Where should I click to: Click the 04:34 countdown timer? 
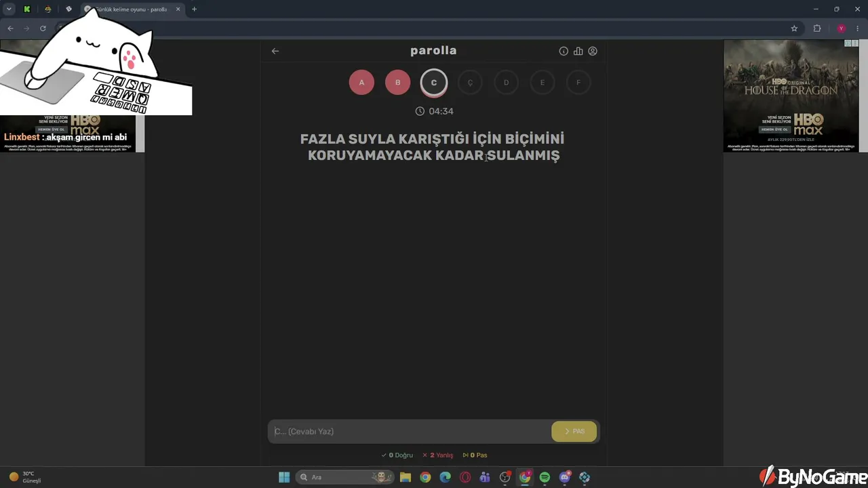coord(434,111)
